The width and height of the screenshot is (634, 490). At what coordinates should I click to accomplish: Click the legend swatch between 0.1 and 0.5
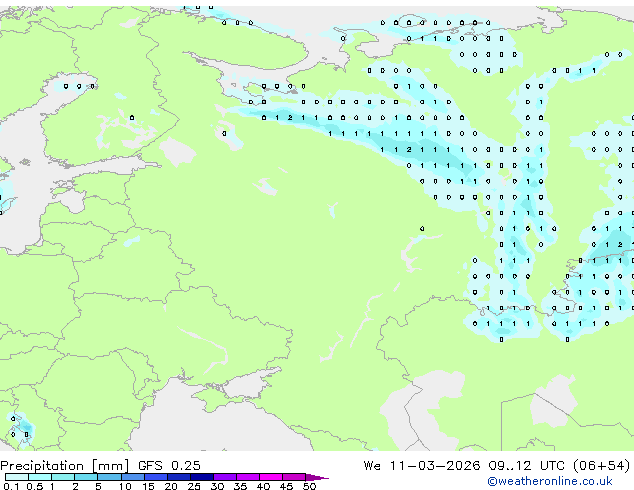[x=17, y=477]
